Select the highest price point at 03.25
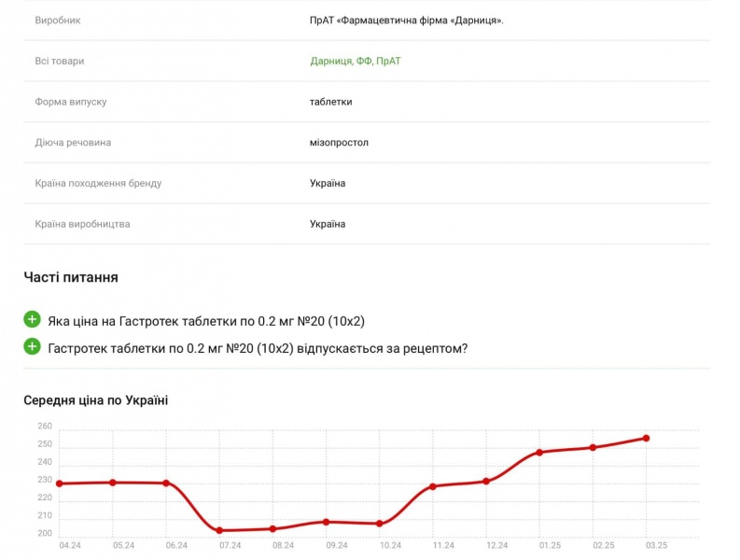The height and width of the screenshot is (560, 740). coord(646,438)
